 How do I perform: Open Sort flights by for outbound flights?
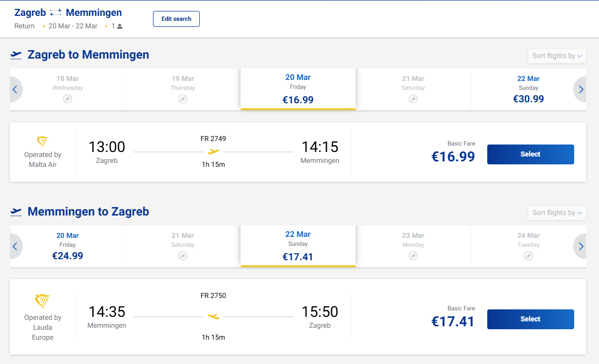pyautogui.click(x=557, y=56)
